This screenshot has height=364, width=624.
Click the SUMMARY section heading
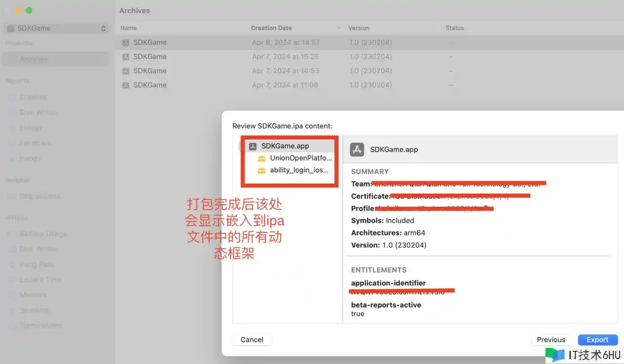click(x=370, y=172)
